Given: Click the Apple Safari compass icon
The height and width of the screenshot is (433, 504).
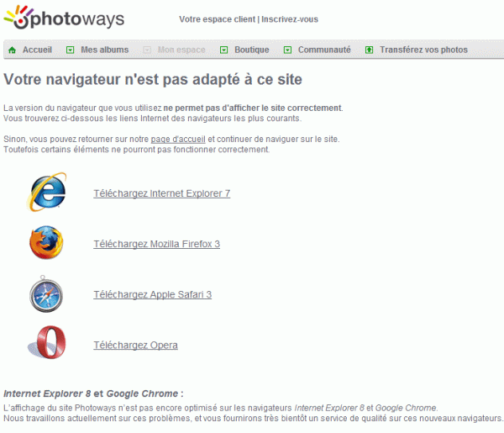Looking at the screenshot, I should 46,294.
